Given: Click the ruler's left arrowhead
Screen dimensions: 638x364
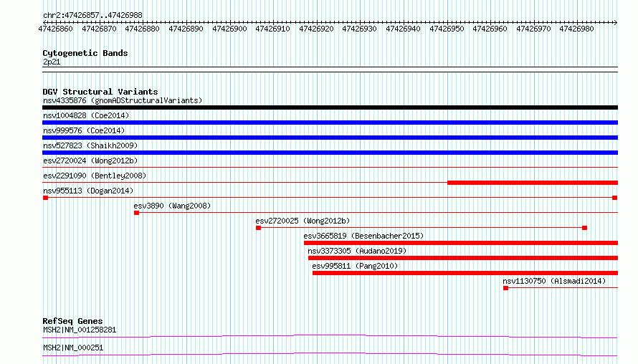Looking at the screenshot, I should coord(44,22).
